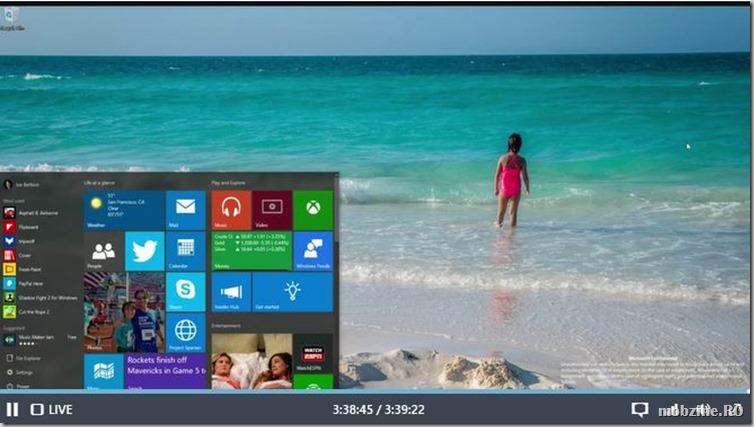Open File Explorer from Start menu
The height and width of the screenshot is (427, 754).
pos(24,358)
